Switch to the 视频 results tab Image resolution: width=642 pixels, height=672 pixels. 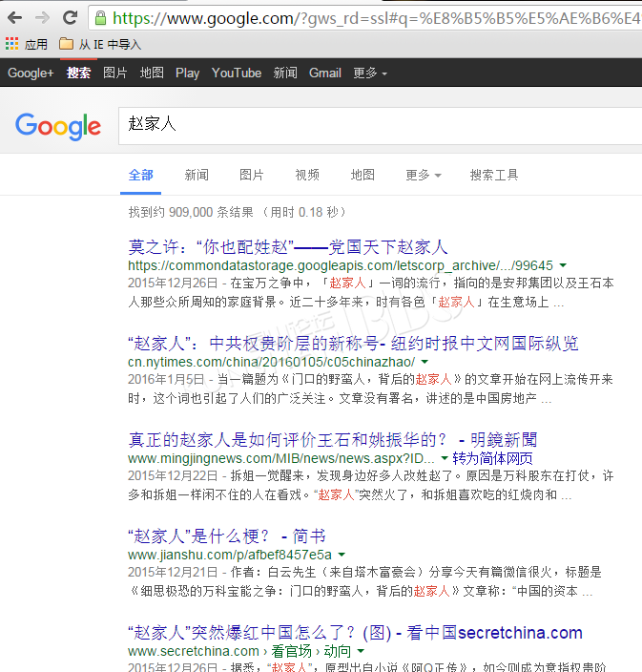click(307, 175)
